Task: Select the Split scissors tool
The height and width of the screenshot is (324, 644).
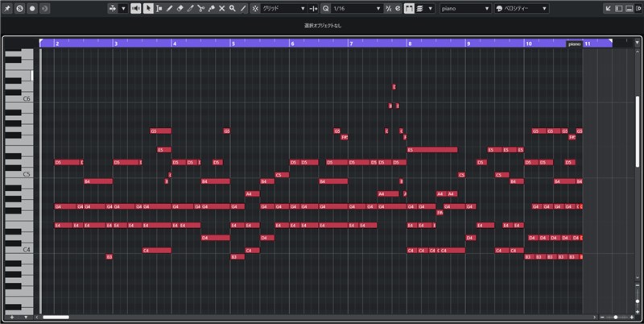Action: click(x=200, y=8)
